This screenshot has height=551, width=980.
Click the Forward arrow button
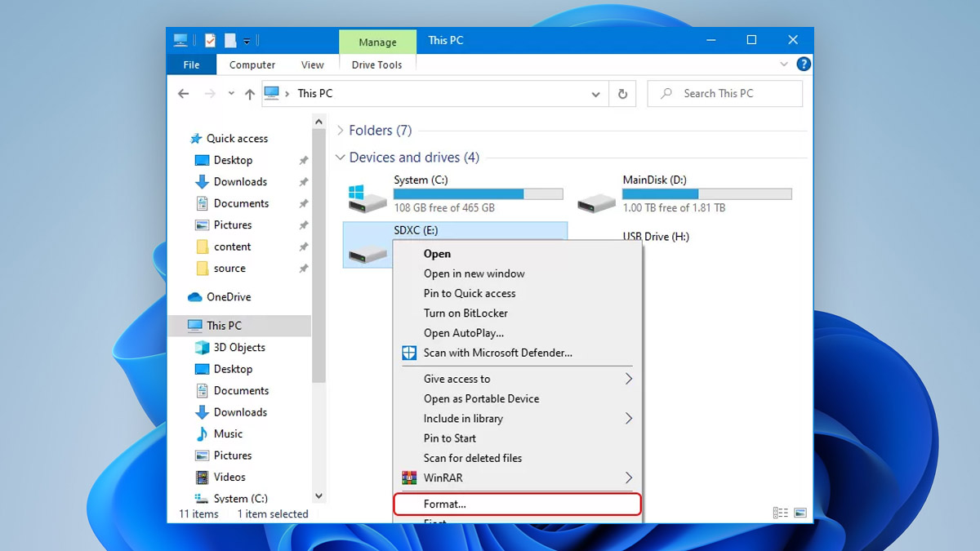coord(210,94)
